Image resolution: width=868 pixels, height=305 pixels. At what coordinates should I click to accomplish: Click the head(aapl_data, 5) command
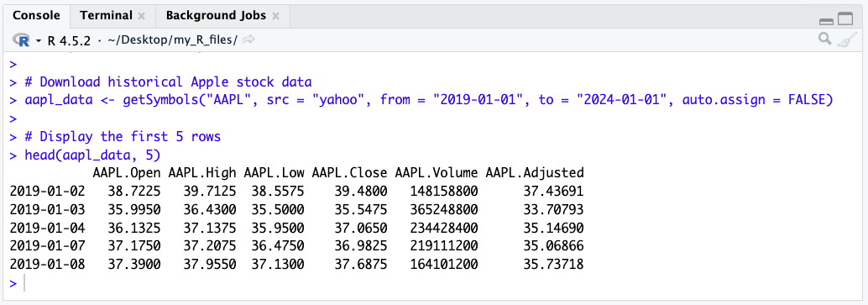coord(92,155)
